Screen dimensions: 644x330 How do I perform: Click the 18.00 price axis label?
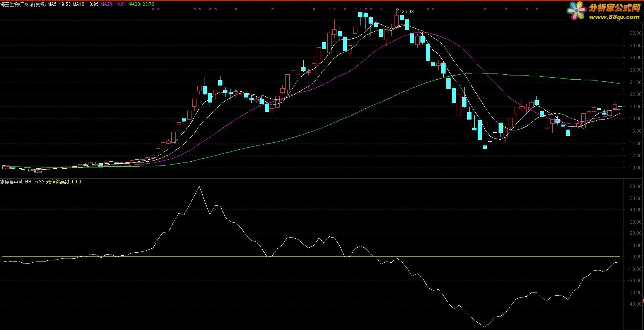[636, 119]
